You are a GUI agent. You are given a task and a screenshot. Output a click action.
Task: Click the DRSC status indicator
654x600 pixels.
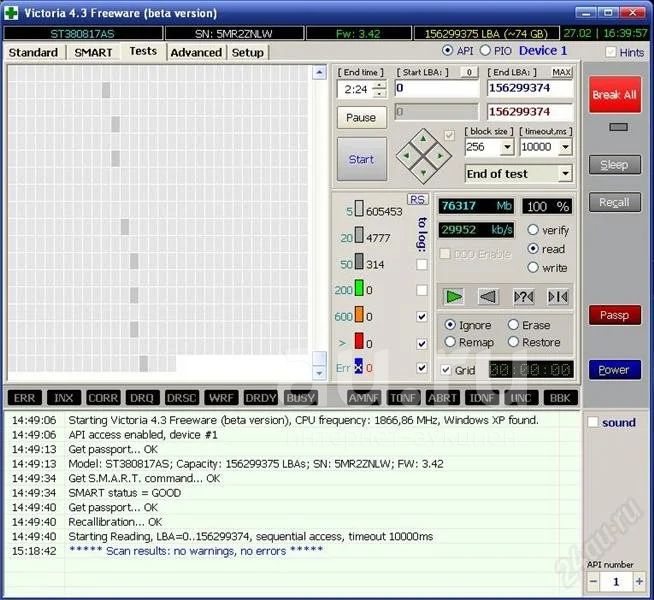point(181,398)
